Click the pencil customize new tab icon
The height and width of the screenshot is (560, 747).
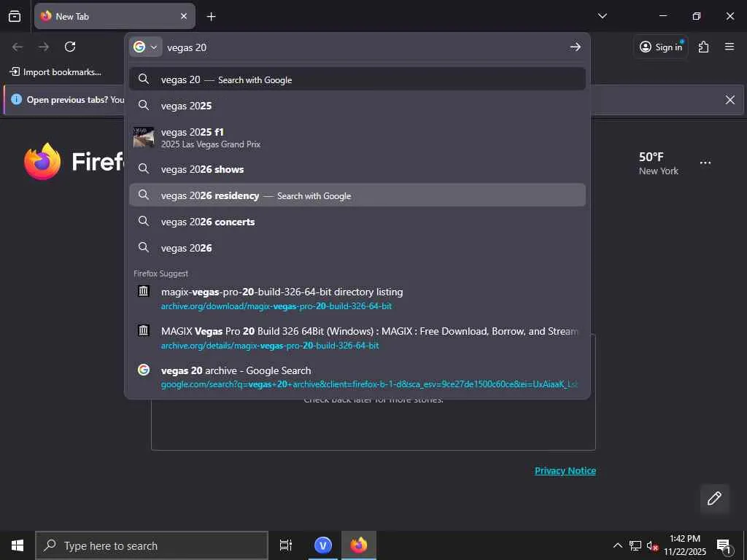click(x=714, y=499)
